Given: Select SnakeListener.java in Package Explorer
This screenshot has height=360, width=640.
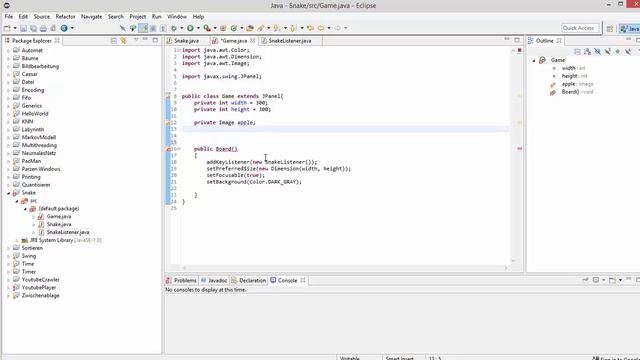Looking at the screenshot, I should pos(68,232).
